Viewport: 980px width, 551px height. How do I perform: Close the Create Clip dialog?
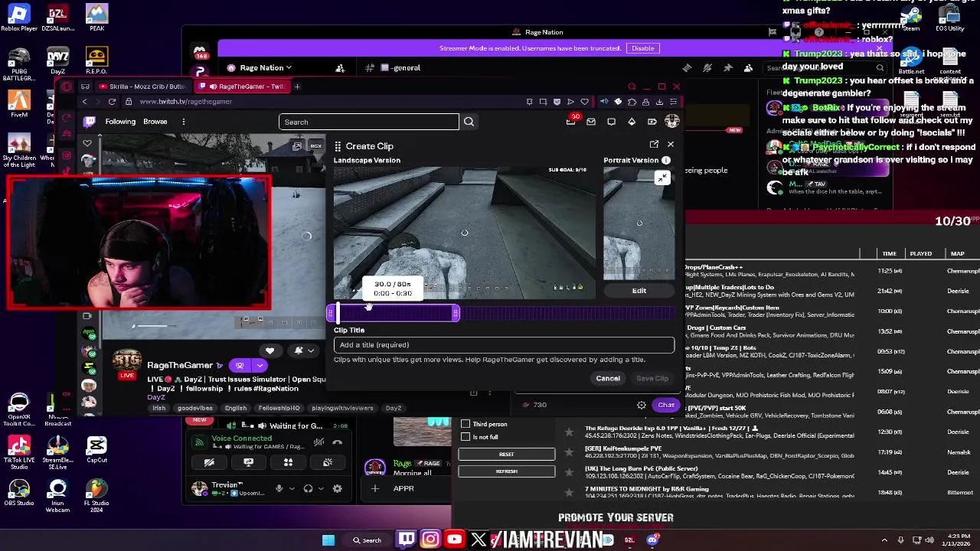click(671, 144)
